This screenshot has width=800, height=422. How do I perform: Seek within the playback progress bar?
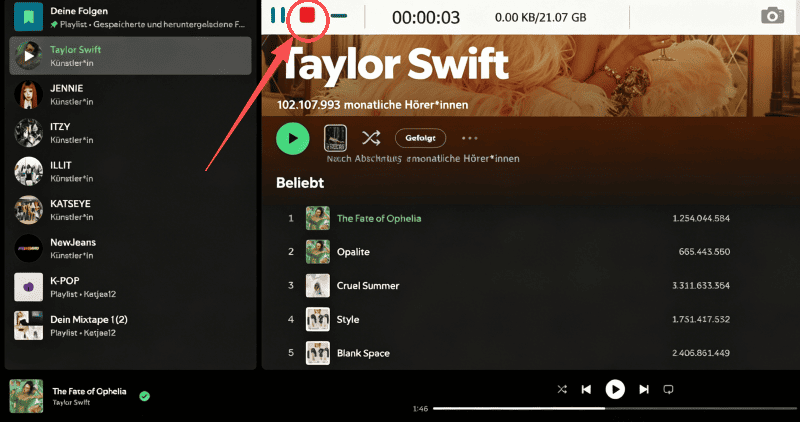pyautogui.click(x=615, y=408)
